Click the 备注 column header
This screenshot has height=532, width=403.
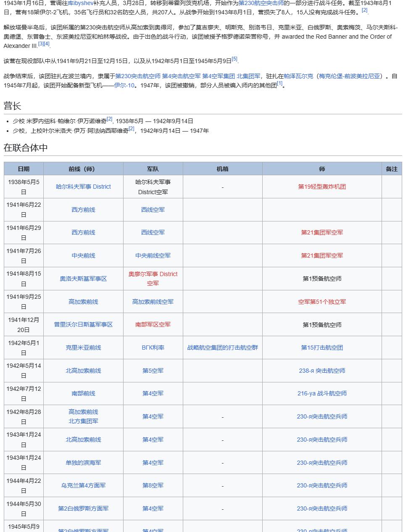(x=392, y=169)
